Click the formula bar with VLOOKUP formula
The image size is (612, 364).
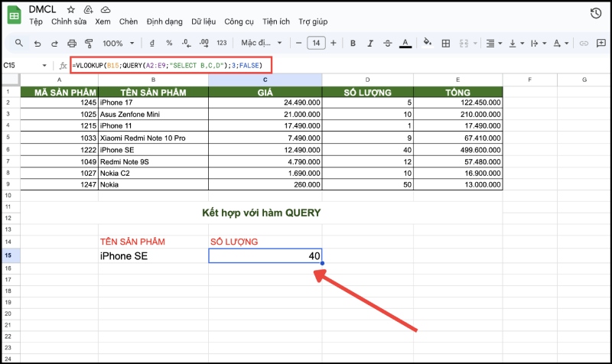[171, 65]
